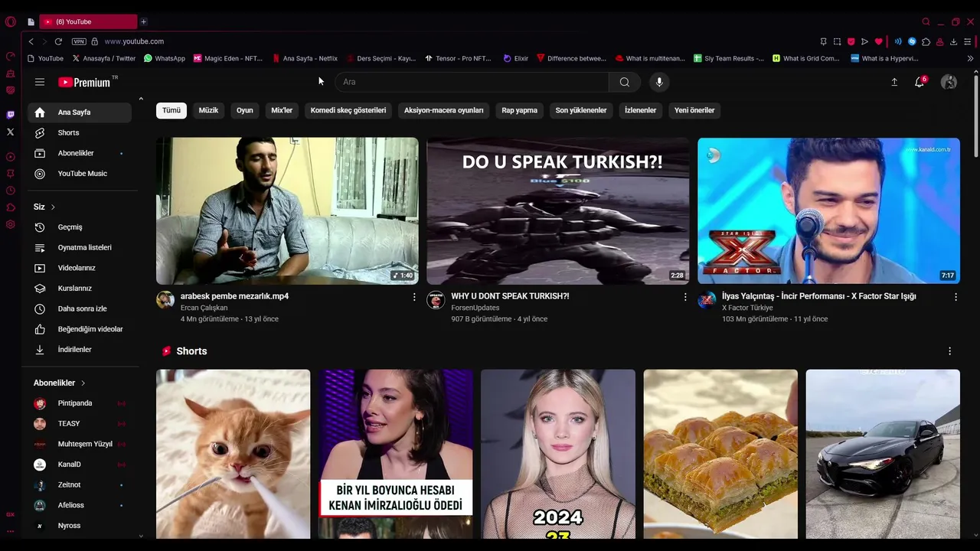Viewport: 980px width, 551px height.
Task: Open options menu for arabesk pembe mezarlık video
Action: click(414, 297)
